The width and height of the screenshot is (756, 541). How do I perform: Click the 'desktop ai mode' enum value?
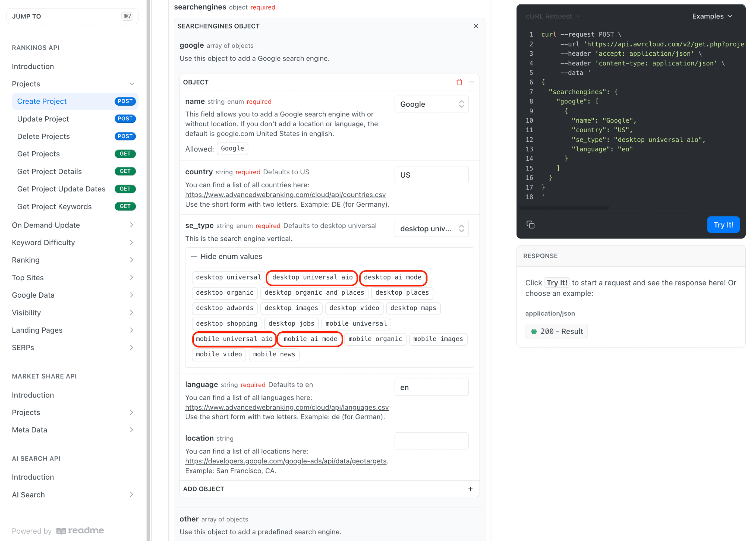point(393,277)
